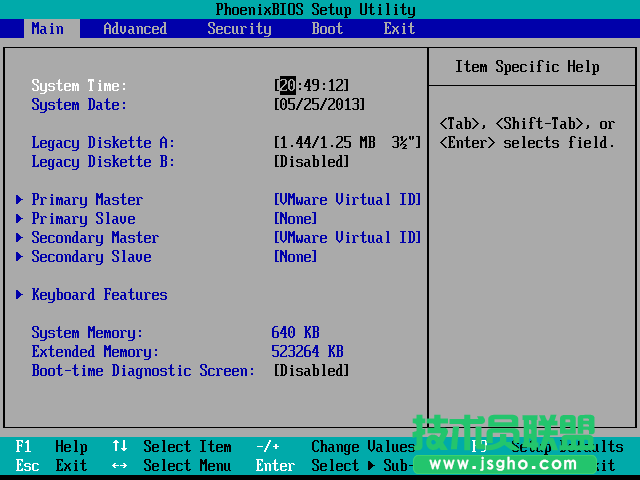Select the Boot menu tab
Image resolution: width=640 pixels, height=480 pixels.
click(x=327, y=28)
